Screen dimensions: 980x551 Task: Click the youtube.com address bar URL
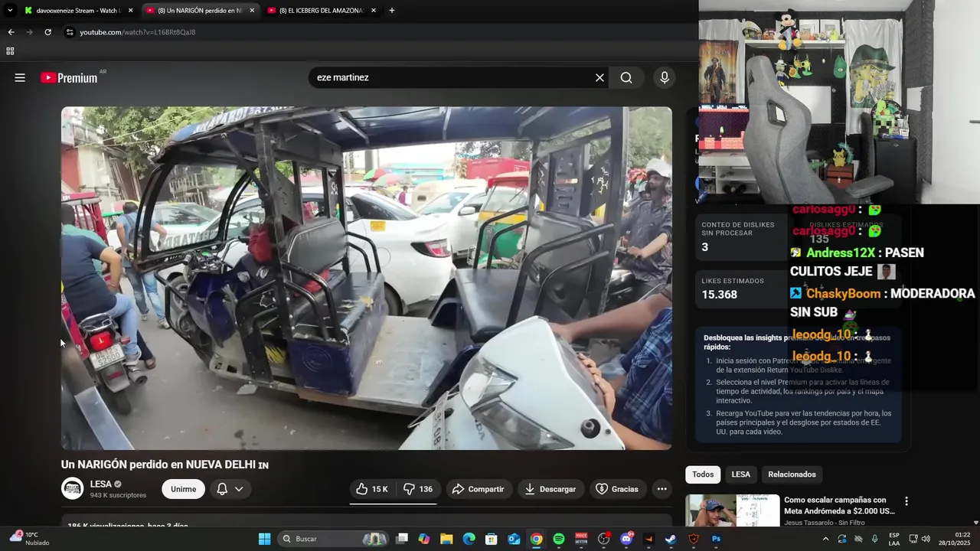pyautogui.click(x=138, y=32)
